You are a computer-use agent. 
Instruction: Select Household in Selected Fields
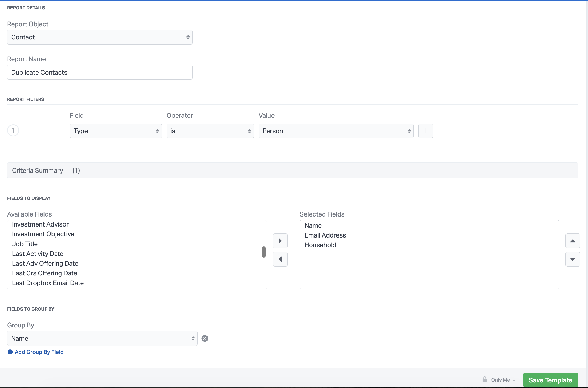[x=320, y=245]
